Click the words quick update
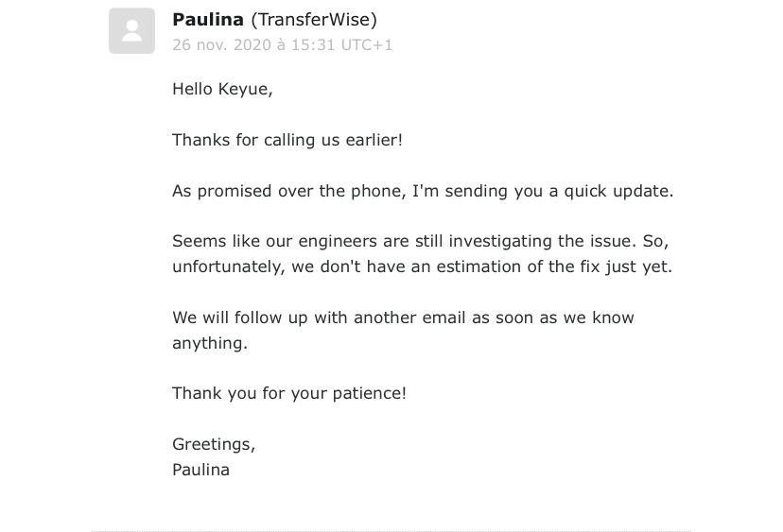This screenshot has height=532, width=783. (x=618, y=191)
